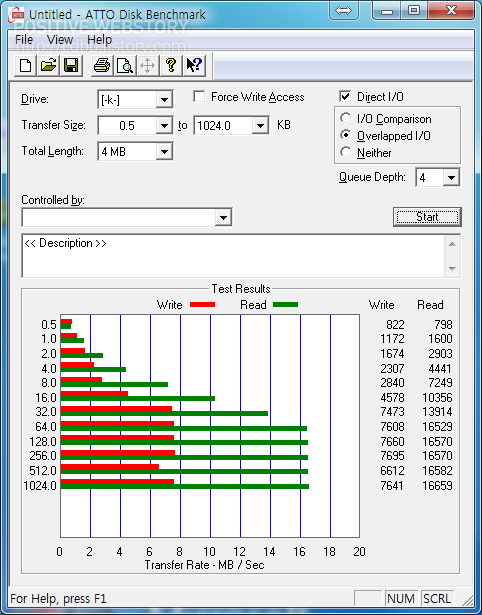The image size is (482, 615).
Task: Print the results using the printer icon
Action: click(102, 65)
